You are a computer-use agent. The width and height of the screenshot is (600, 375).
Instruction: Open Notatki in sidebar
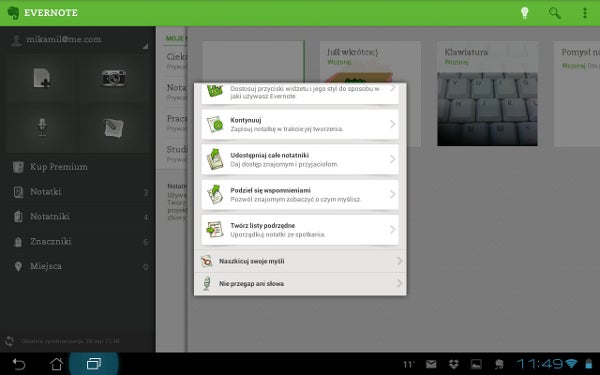pyautogui.click(x=78, y=192)
